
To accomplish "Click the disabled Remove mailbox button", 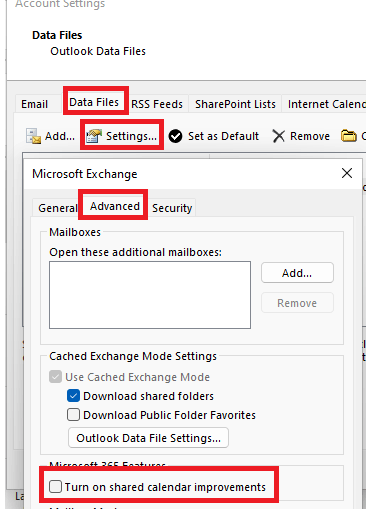I will pos(297,303).
